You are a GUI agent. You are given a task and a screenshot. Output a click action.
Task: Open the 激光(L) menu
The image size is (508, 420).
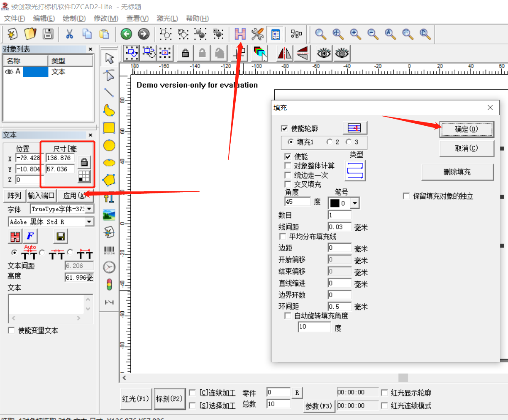[167, 18]
